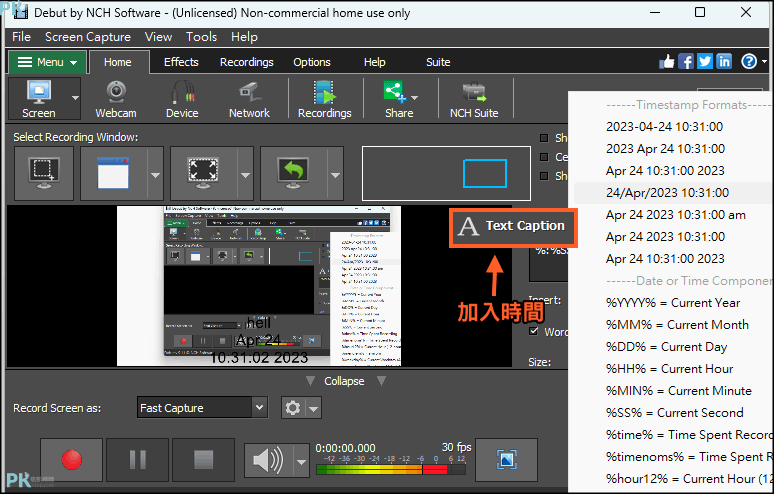
Task: Click the blue help question mark icon
Action: (749, 62)
